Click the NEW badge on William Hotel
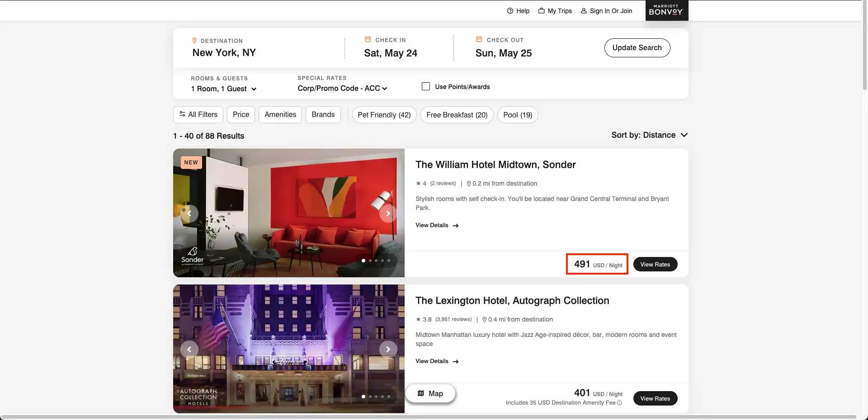Screen dimensions: 868x420 pos(191,163)
